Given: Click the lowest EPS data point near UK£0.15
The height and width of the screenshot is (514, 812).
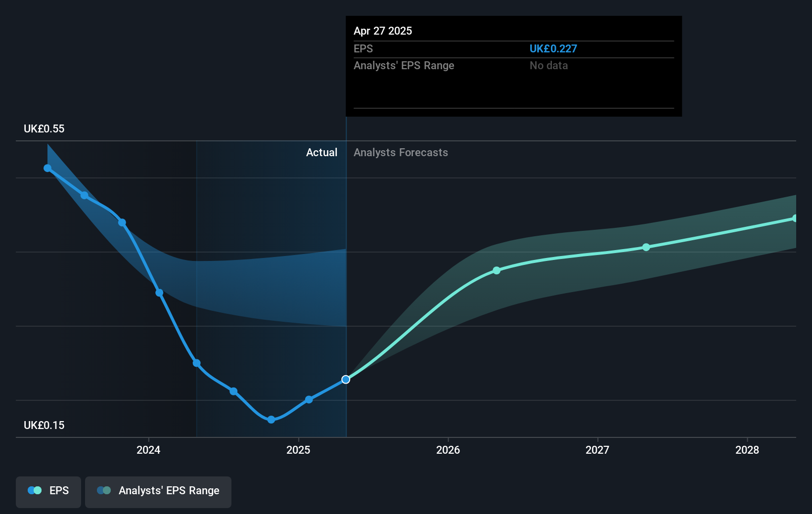Looking at the screenshot, I should coord(271,420).
